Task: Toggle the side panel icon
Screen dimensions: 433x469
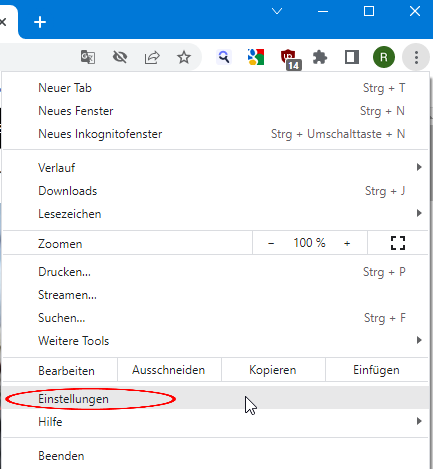Action: pos(352,57)
